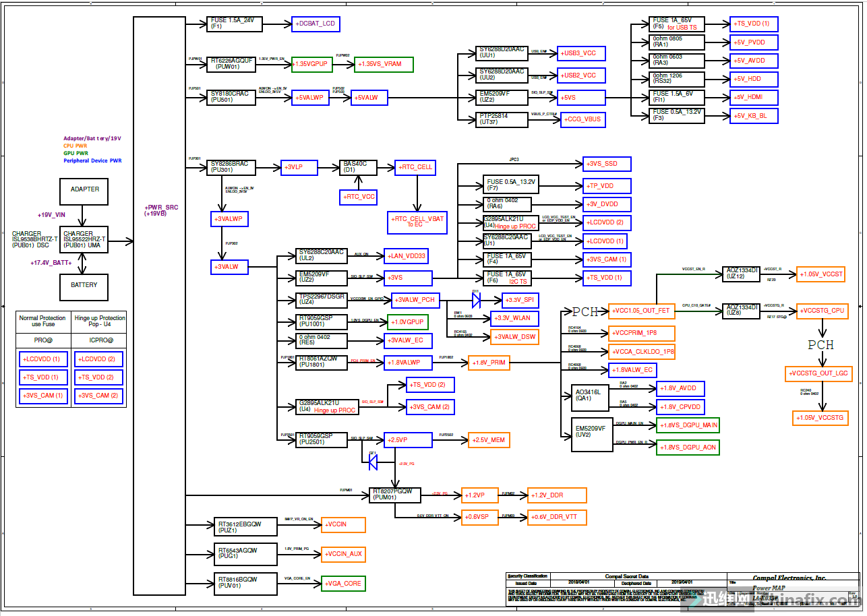This screenshot has height=616, width=867.
Task: Select the +0.6V_DDR_VTT rail box
Action: [556, 517]
